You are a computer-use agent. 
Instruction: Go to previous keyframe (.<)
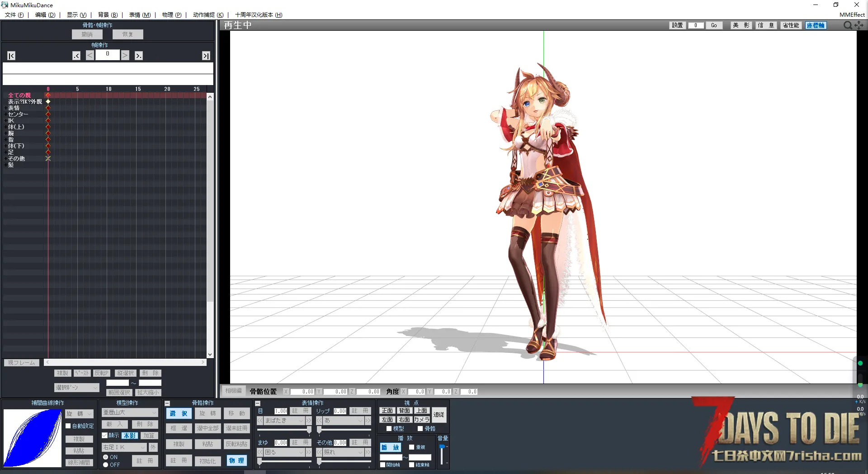click(76, 56)
